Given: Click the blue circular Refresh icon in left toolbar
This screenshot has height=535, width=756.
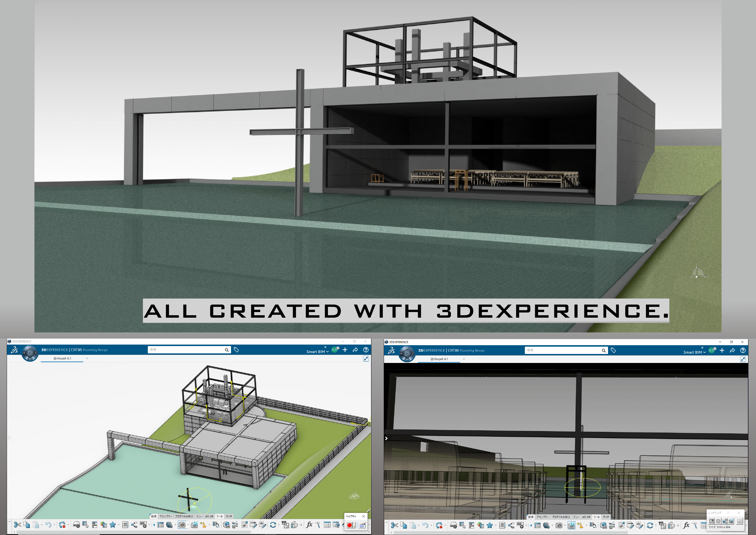Looking at the screenshot, I should [x=273, y=525].
